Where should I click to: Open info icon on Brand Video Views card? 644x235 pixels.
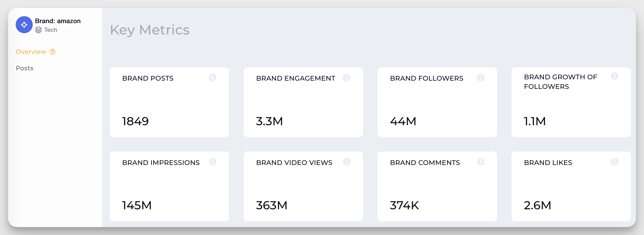346,162
